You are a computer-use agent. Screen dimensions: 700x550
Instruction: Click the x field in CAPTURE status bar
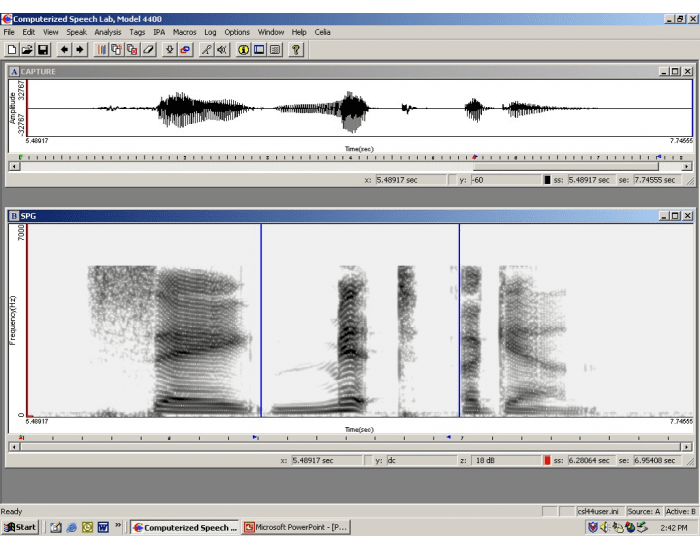(x=410, y=180)
